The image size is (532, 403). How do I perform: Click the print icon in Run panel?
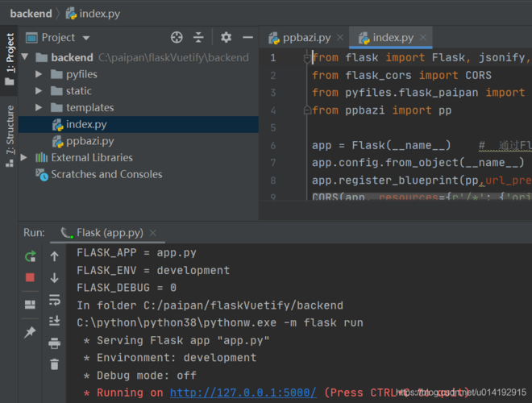(x=54, y=343)
